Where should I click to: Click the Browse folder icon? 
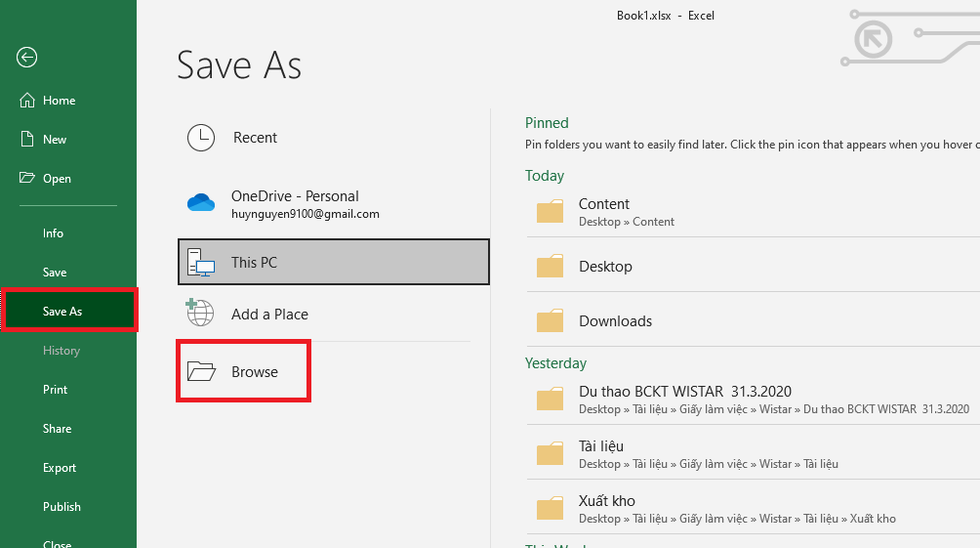[200, 371]
